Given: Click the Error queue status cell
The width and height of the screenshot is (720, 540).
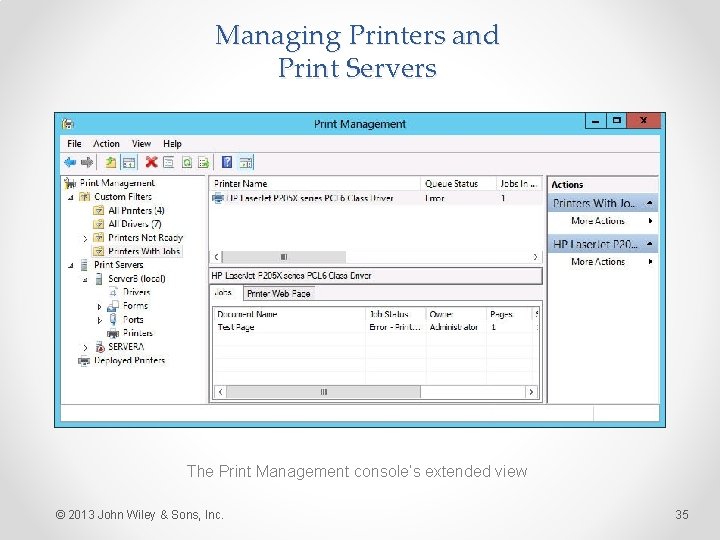Looking at the screenshot, I should pos(434,198).
